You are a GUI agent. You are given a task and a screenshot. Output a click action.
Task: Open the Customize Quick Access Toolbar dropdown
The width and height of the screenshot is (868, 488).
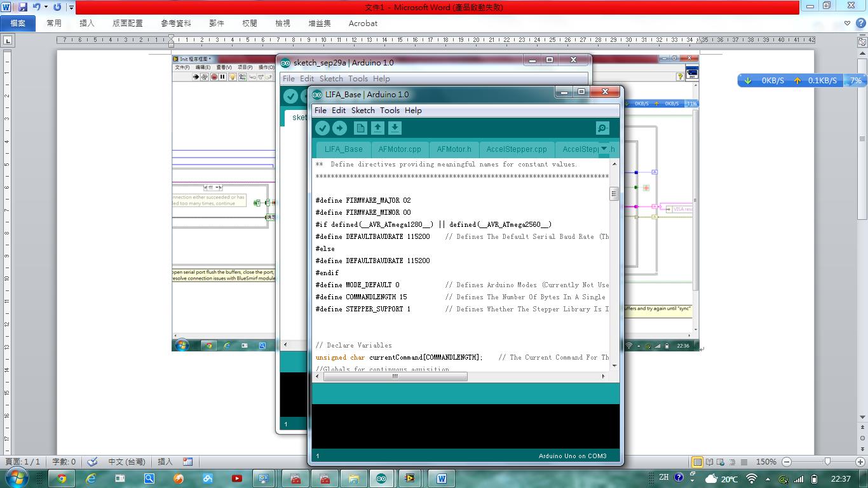click(71, 8)
